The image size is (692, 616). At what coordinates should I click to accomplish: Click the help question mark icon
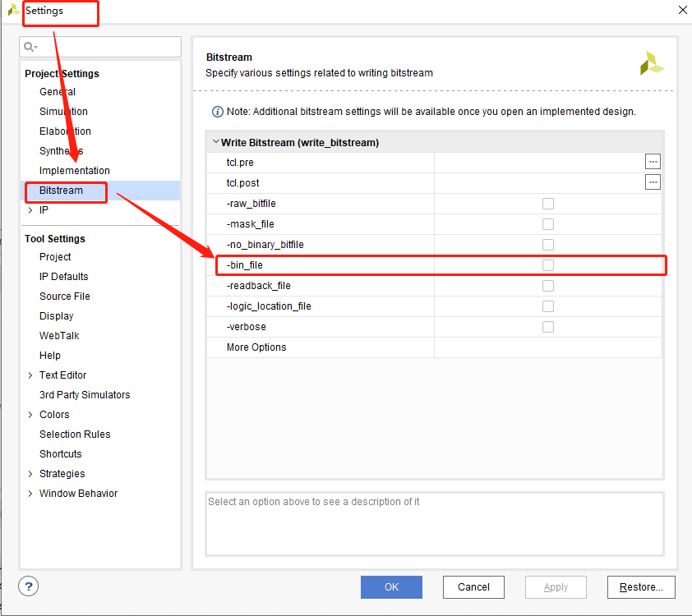(29, 586)
